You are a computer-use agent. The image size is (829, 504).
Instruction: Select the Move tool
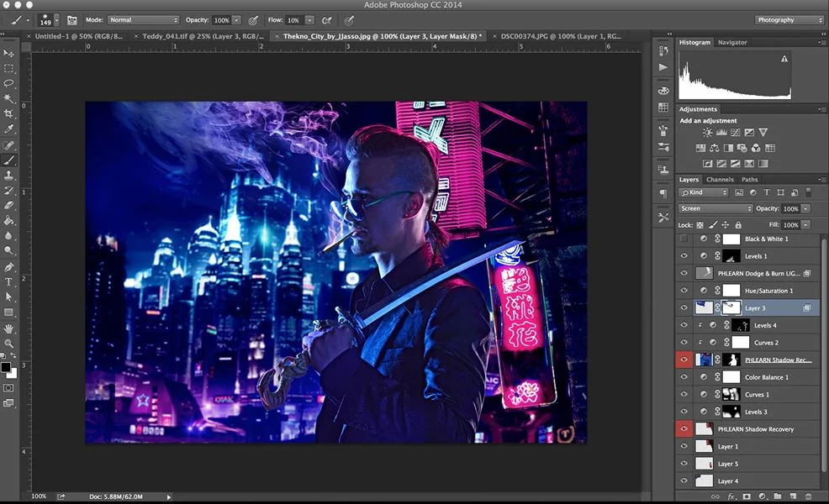[8, 54]
